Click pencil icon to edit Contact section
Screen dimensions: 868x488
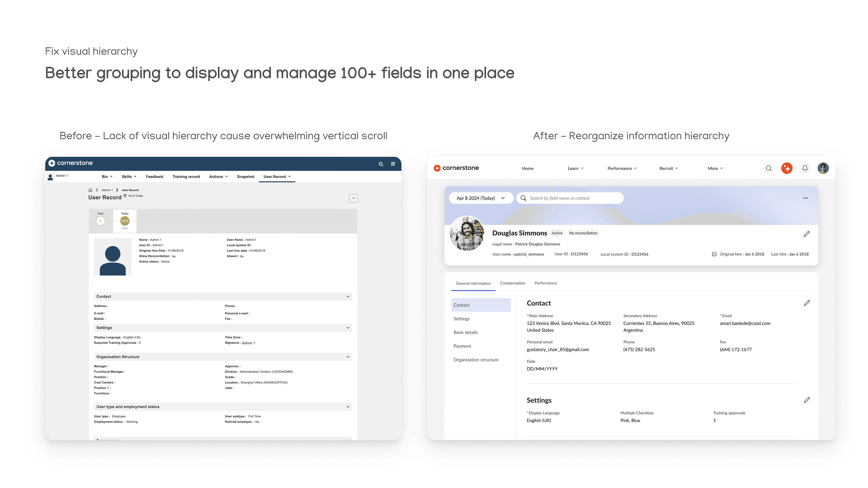point(807,303)
